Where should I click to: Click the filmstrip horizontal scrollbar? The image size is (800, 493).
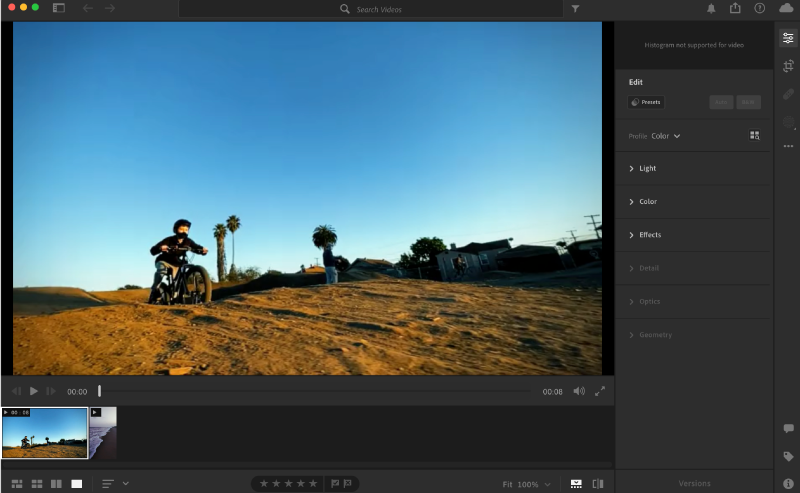point(307,464)
